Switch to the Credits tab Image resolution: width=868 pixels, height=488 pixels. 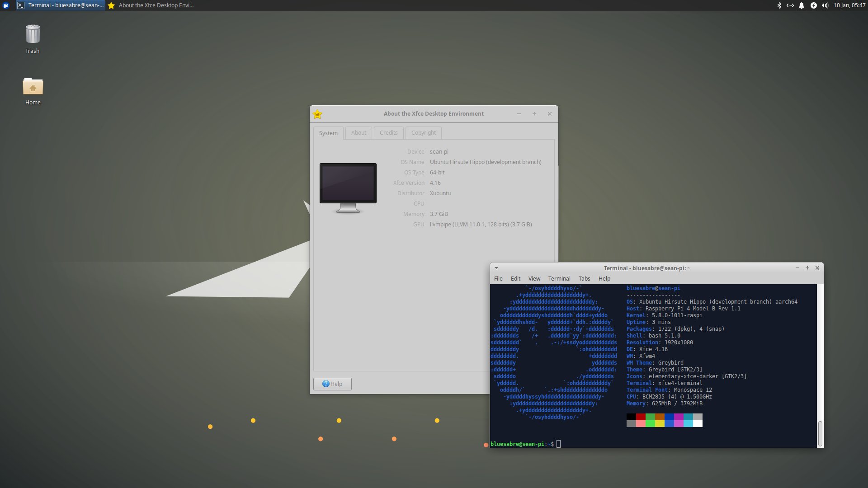point(388,133)
